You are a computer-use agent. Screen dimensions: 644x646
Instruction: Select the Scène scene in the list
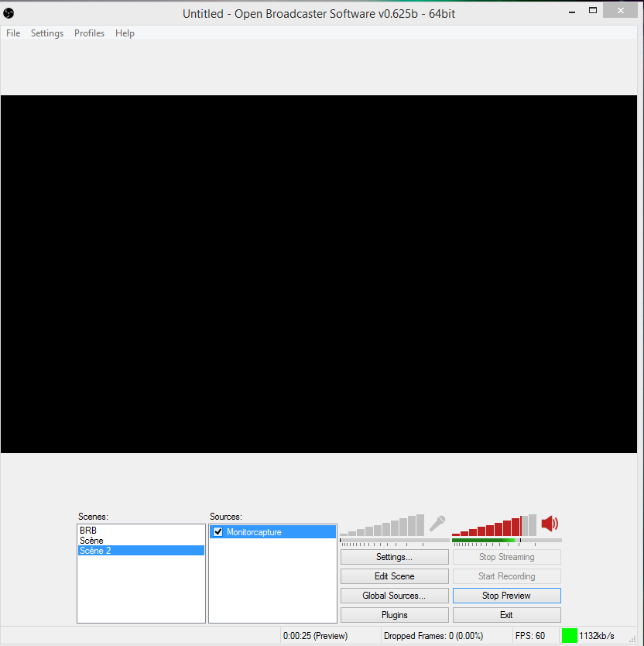141,541
